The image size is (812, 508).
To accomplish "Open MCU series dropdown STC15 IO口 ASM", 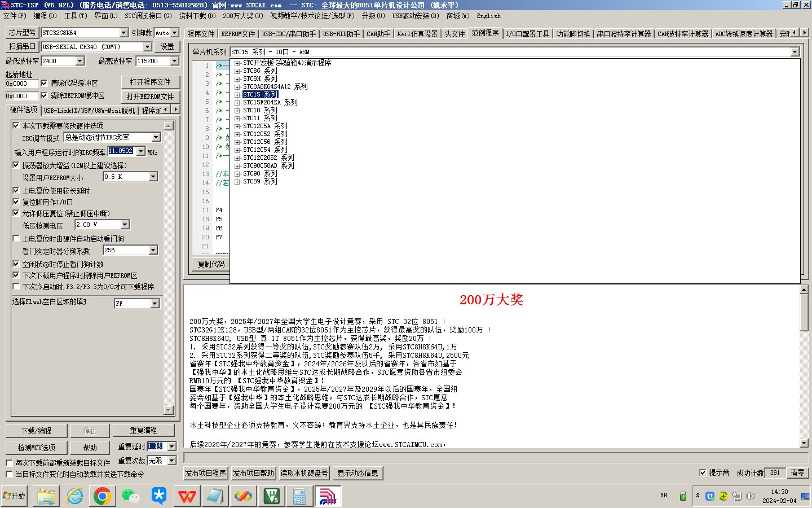I will (x=795, y=52).
